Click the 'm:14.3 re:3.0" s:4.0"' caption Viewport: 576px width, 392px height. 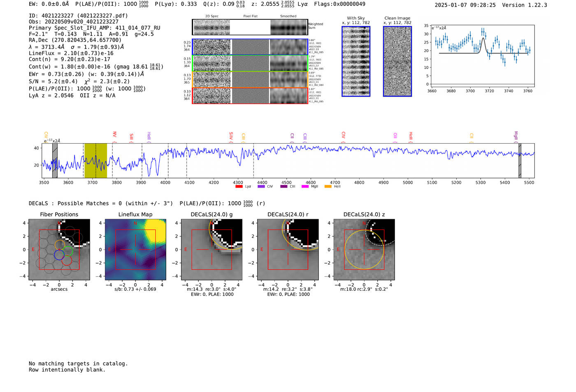pyautogui.click(x=212, y=289)
